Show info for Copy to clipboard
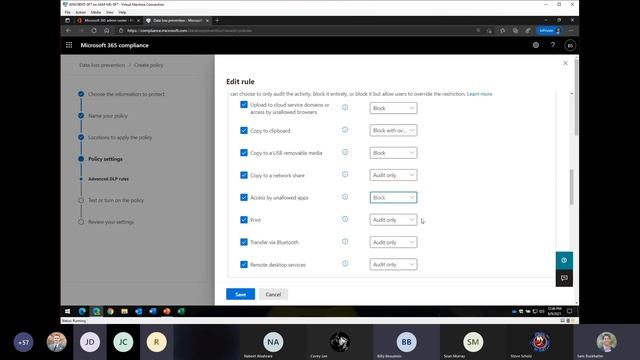Viewport: 640px width, 360px height. click(345, 130)
